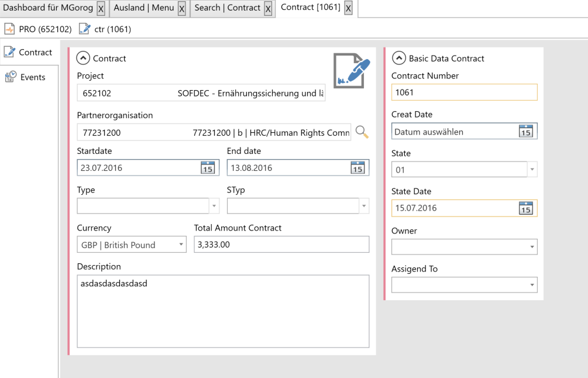The height and width of the screenshot is (378, 588).
Task: Open the Currency dropdown
Action: [181, 245]
